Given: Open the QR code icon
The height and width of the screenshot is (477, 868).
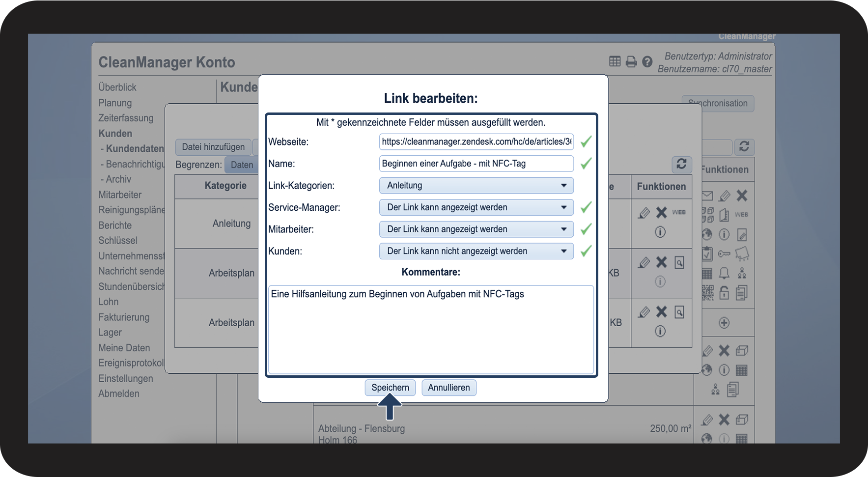Looking at the screenshot, I should 707,293.
